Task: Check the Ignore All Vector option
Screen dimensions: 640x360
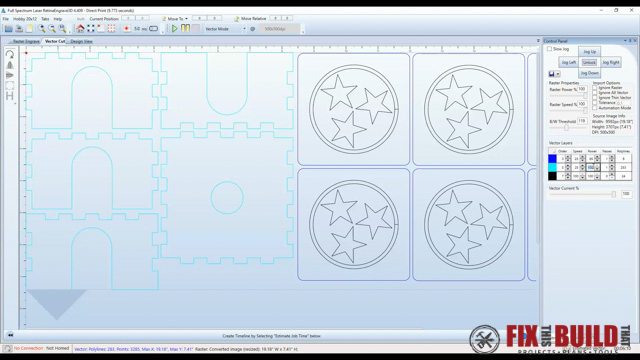Action: (595, 93)
